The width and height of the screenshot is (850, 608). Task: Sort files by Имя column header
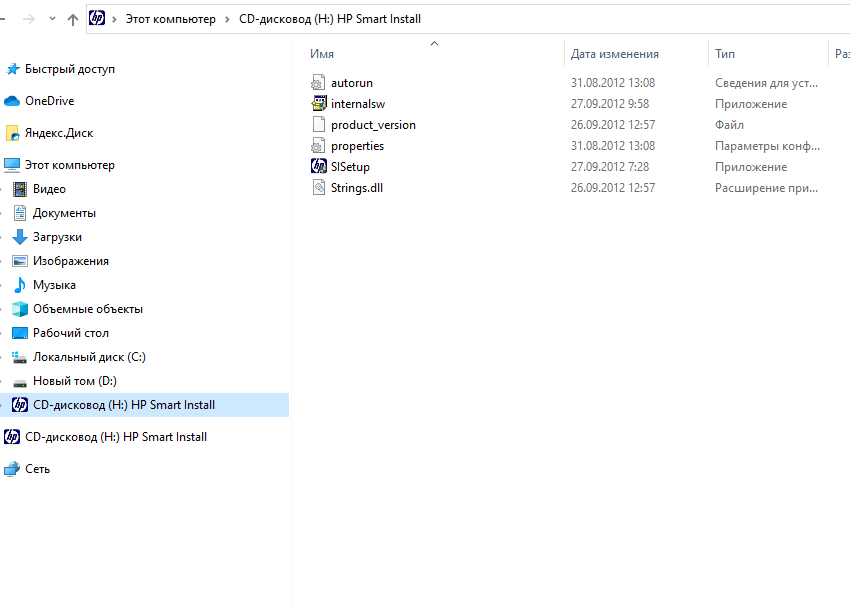tap(322, 54)
